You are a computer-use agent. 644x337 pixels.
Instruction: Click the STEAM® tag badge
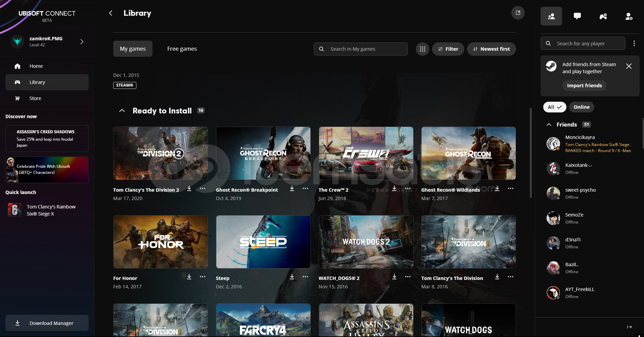coord(125,85)
